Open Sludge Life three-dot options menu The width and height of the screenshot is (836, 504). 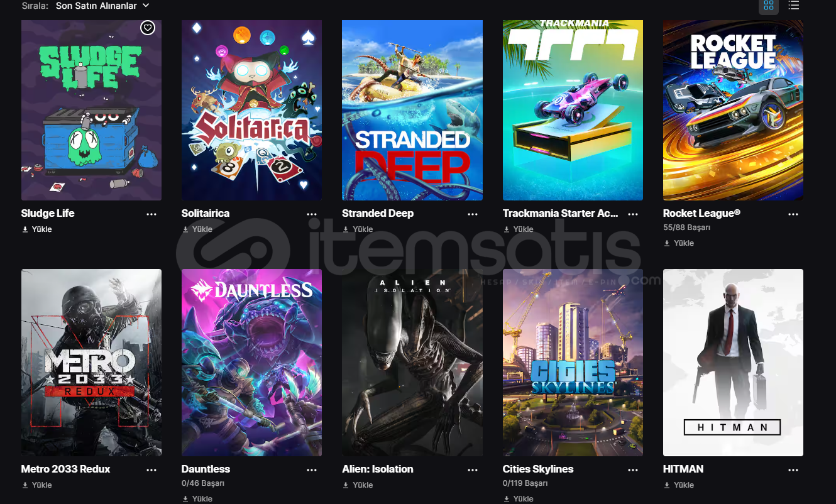coord(151,214)
